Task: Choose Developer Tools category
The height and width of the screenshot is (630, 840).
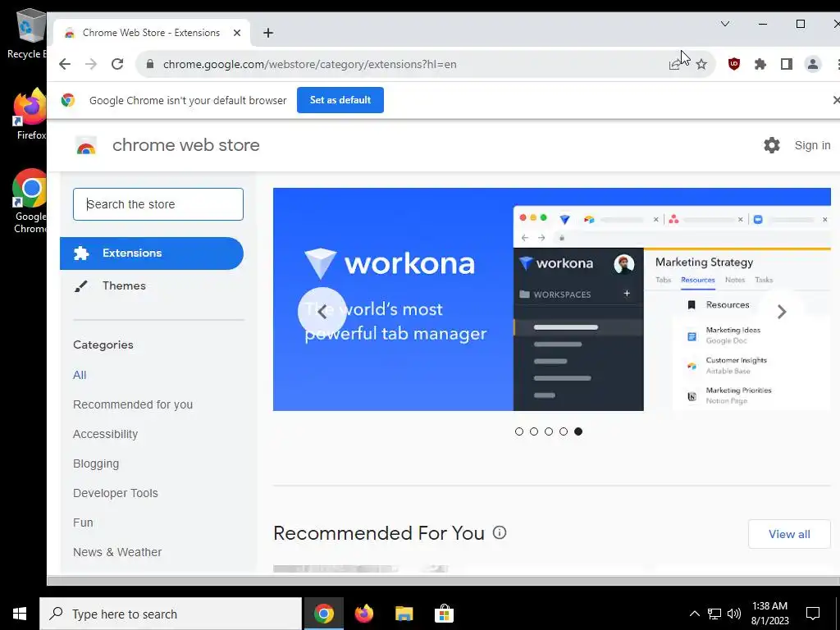Action: coord(115,493)
